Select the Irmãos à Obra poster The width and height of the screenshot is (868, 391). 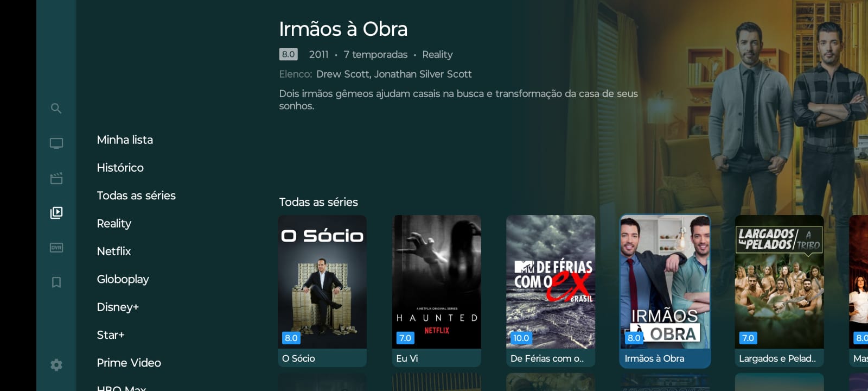tap(665, 291)
